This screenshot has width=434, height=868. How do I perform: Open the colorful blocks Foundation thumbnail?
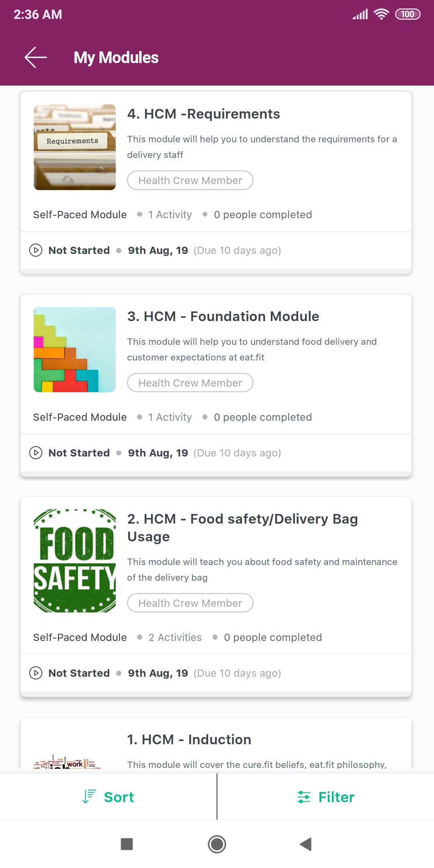75,350
